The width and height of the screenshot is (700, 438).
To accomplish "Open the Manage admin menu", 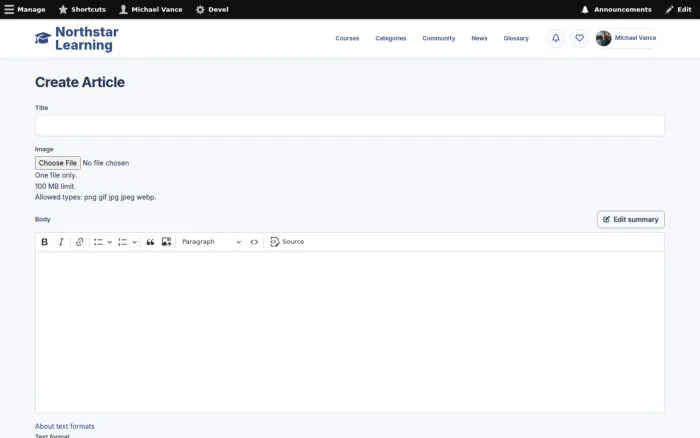I will click(25, 9).
